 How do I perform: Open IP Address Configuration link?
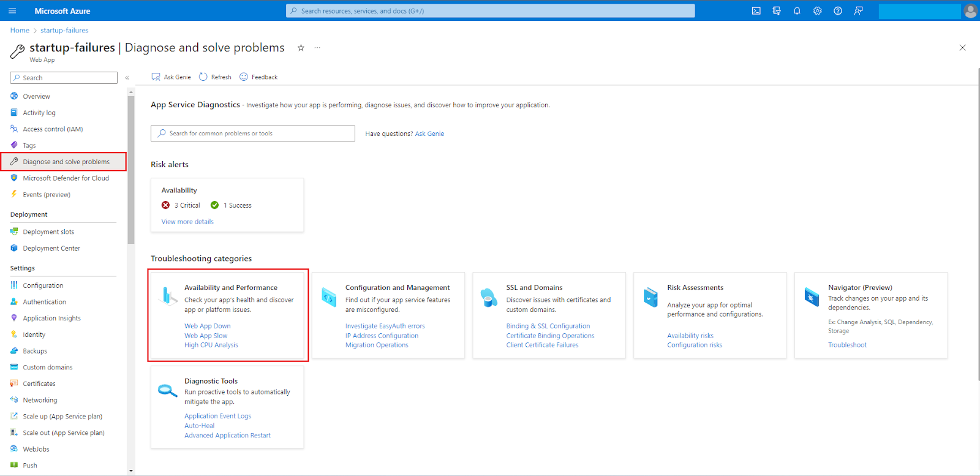coord(382,336)
